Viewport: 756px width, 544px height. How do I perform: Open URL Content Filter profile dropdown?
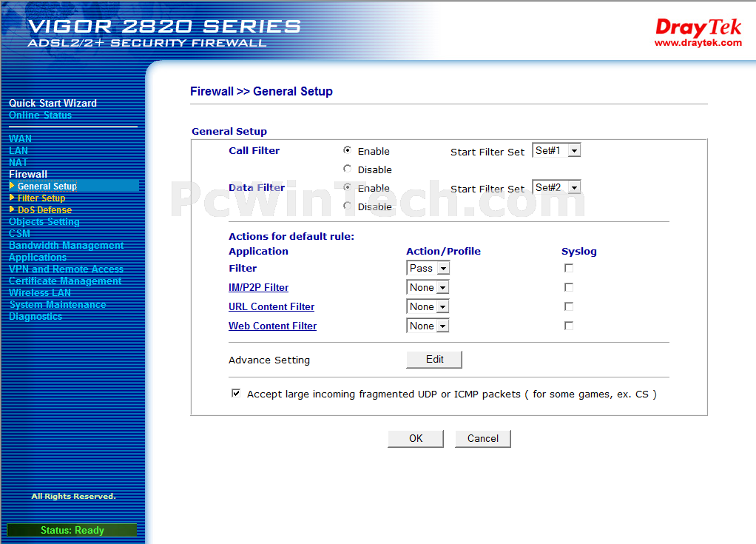pyautogui.click(x=428, y=306)
